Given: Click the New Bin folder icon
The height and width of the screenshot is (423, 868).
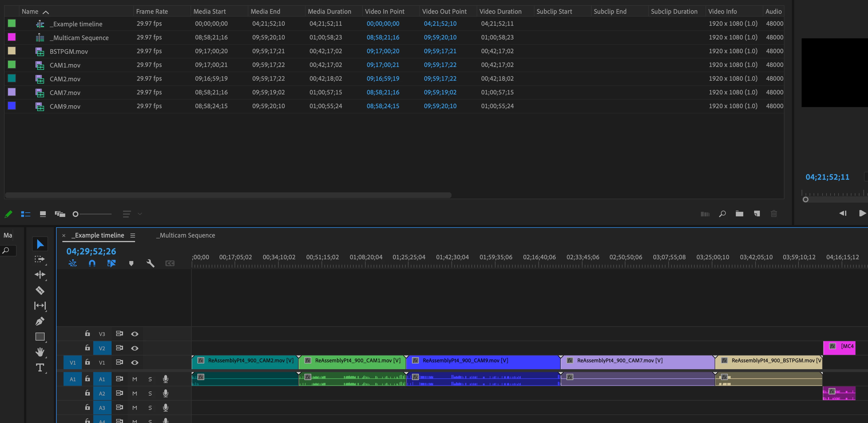Looking at the screenshot, I should (x=739, y=214).
